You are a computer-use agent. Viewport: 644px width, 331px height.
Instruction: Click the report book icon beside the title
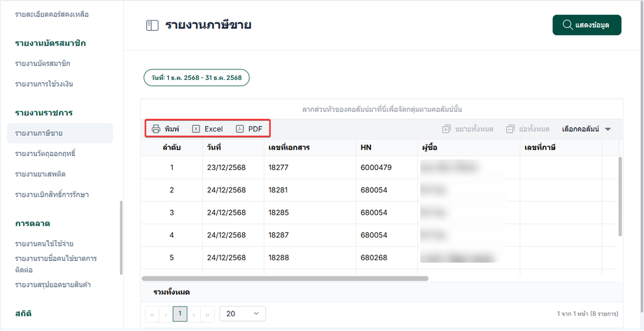pos(152,25)
